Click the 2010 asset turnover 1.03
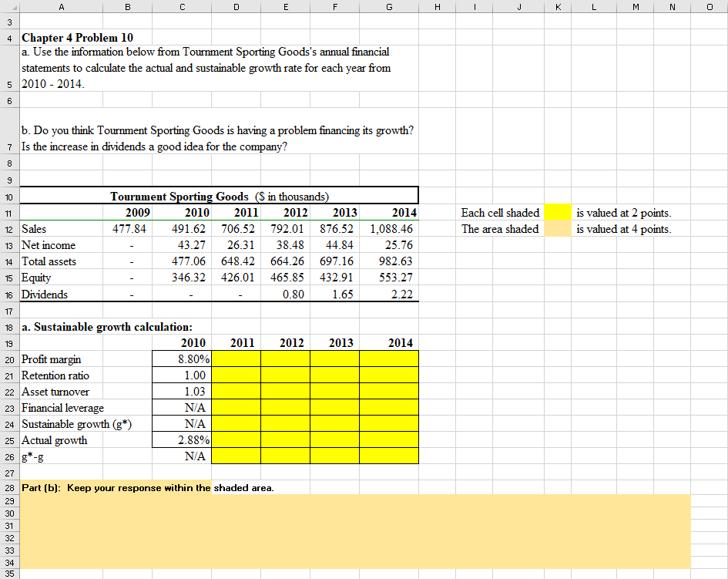Image resolution: width=728 pixels, height=579 pixels. pos(195,392)
